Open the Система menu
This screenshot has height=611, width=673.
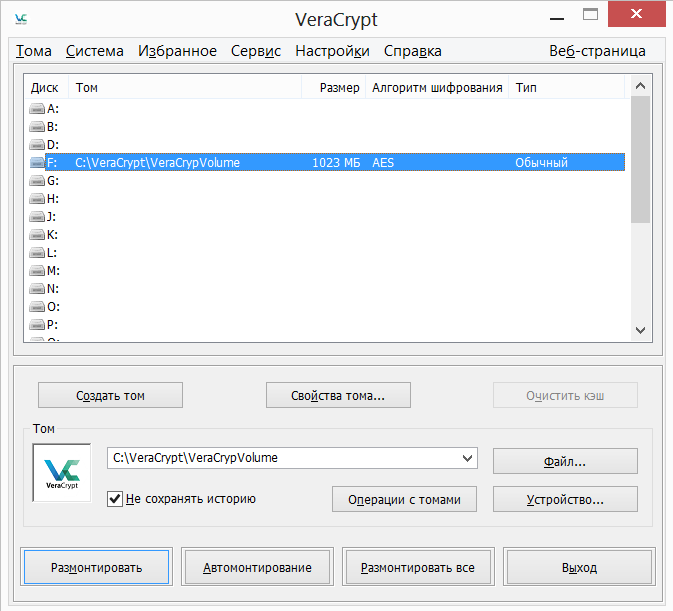(95, 51)
